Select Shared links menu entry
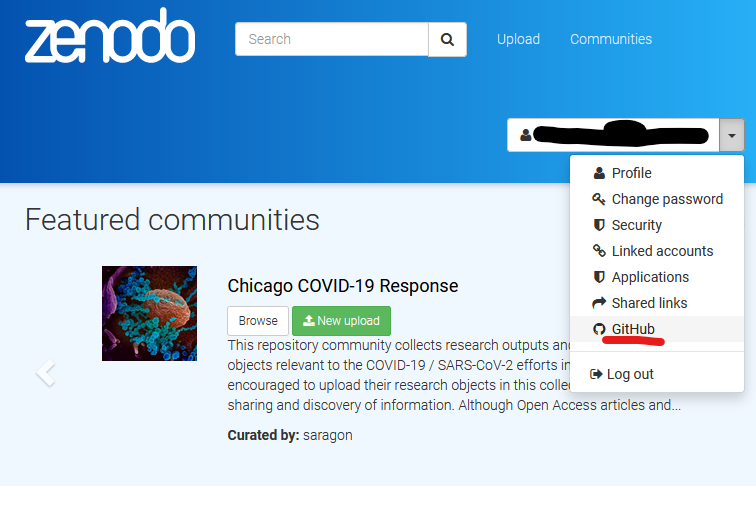The width and height of the screenshot is (756, 510). pyautogui.click(x=657, y=303)
